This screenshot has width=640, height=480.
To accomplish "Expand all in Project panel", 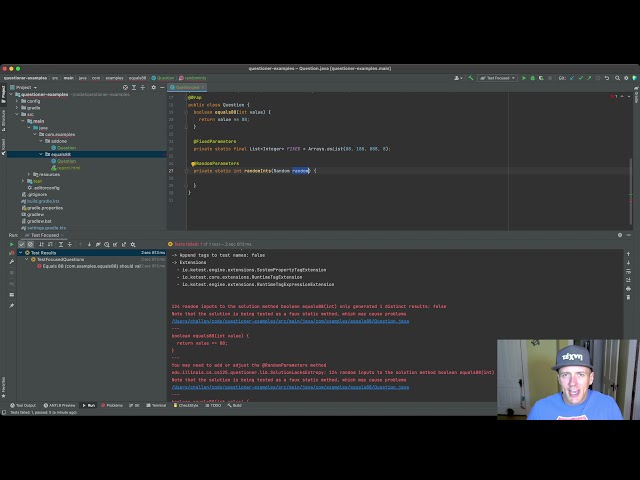I will pos(134,87).
